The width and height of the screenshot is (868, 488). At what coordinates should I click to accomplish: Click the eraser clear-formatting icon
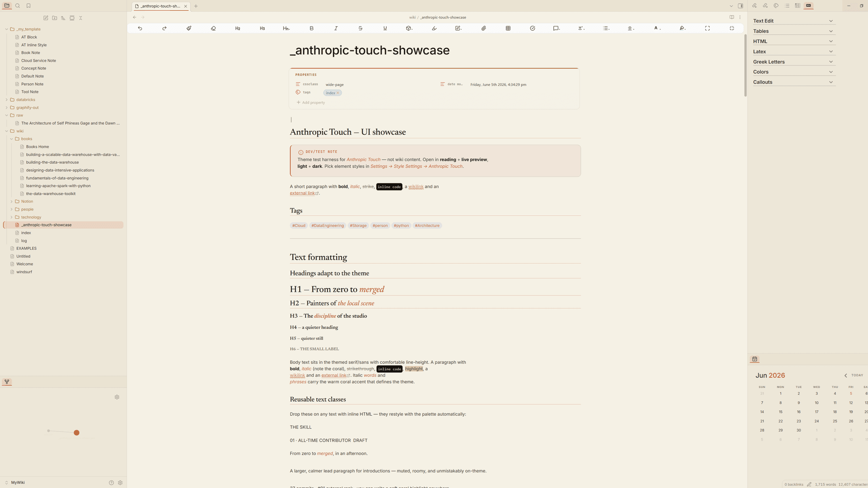click(213, 28)
